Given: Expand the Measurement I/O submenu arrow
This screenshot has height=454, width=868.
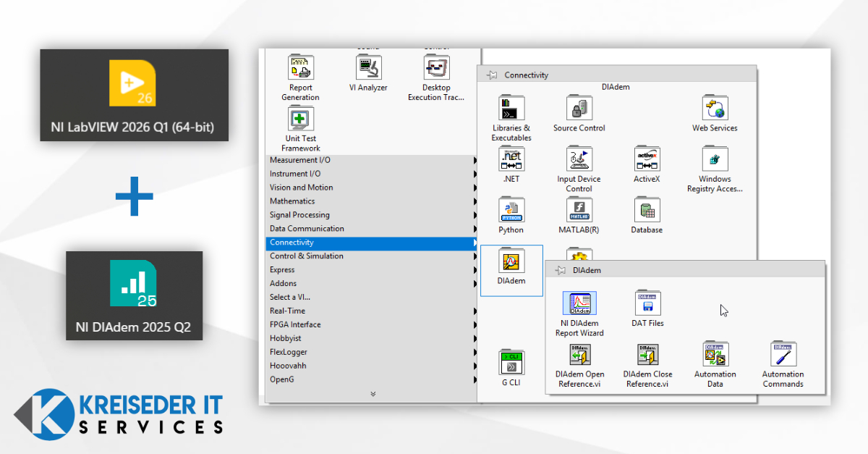Looking at the screenshot, I should (x=475, y=160).
